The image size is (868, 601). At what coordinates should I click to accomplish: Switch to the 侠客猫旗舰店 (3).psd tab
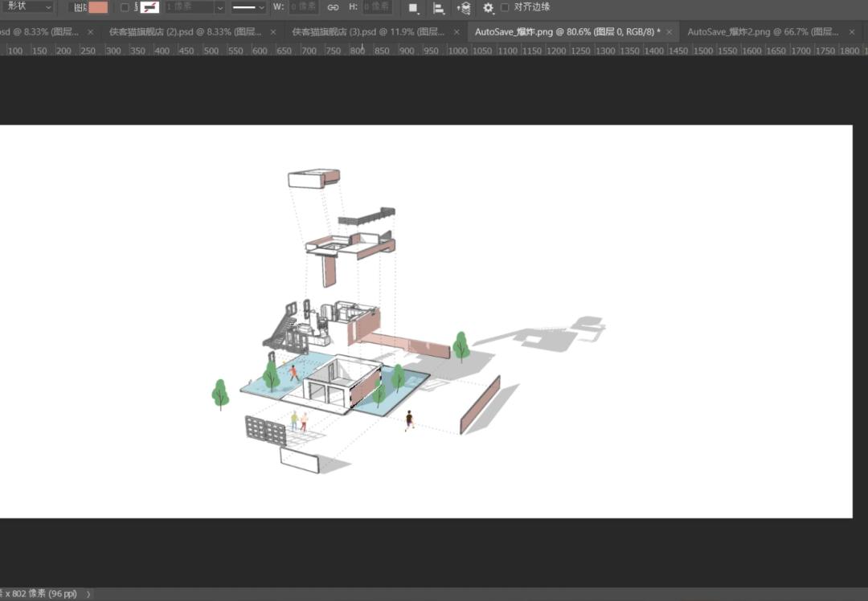[368, 32]
